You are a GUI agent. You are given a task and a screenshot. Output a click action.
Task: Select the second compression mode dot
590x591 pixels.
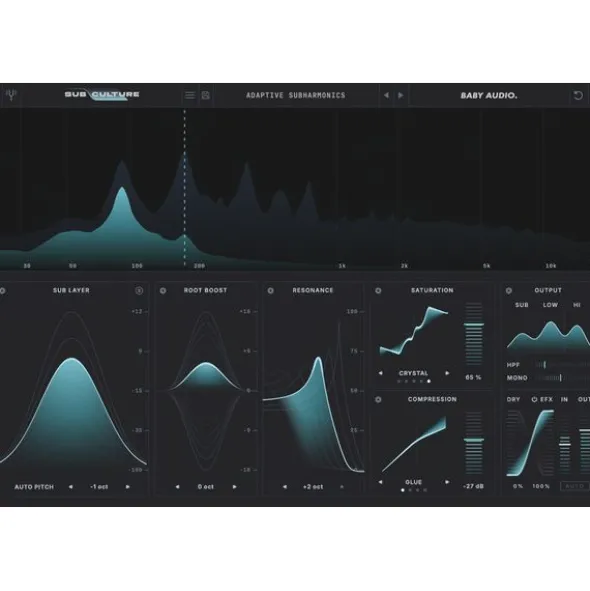[410, 490]
